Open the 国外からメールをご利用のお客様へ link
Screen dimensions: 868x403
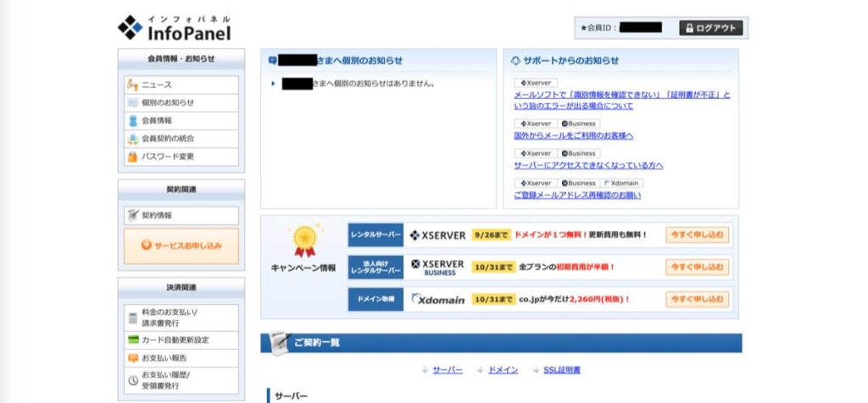(x=574, y=135)
